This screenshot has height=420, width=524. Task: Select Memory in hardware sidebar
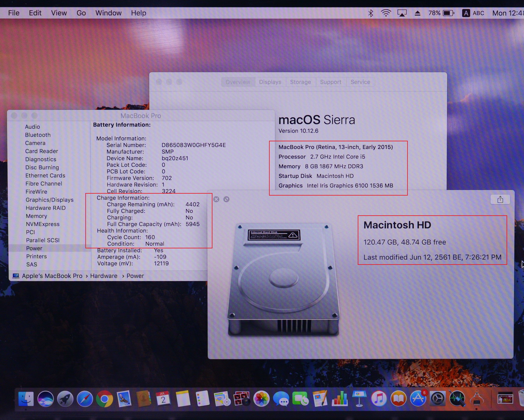pos(36,216)
